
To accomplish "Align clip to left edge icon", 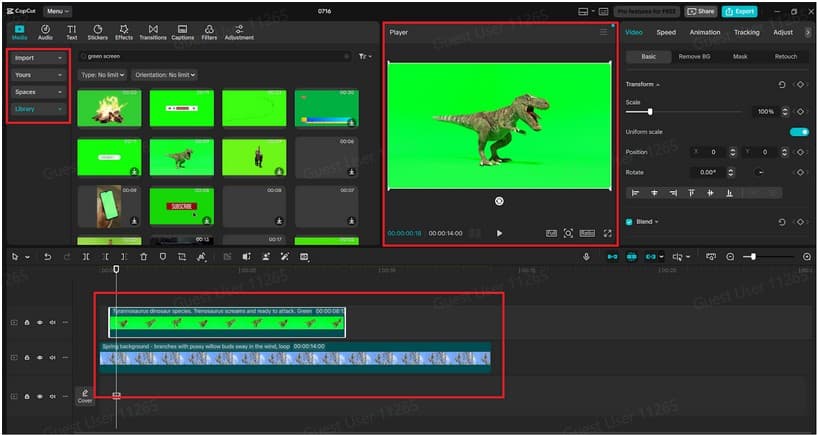I will (635, 193).
